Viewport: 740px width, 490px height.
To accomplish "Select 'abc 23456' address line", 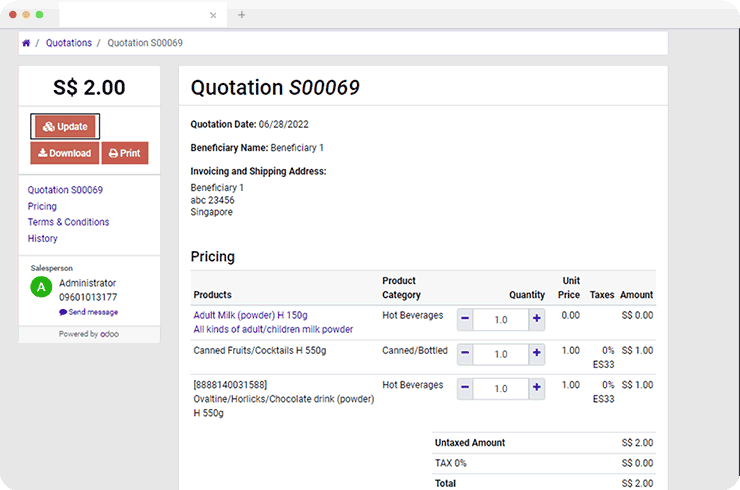I will pos(212,200).
